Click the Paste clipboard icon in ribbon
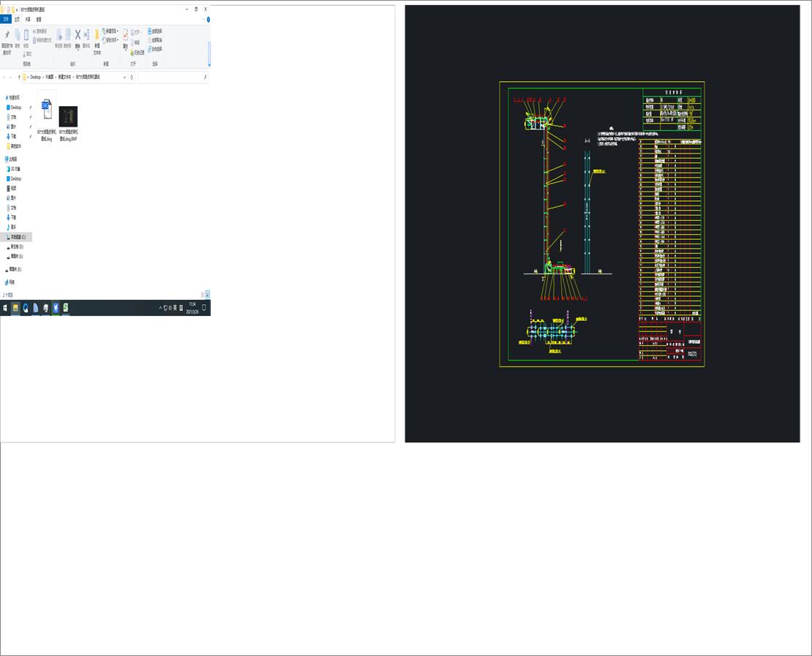The image size is (812, 656). coord(26,34)
